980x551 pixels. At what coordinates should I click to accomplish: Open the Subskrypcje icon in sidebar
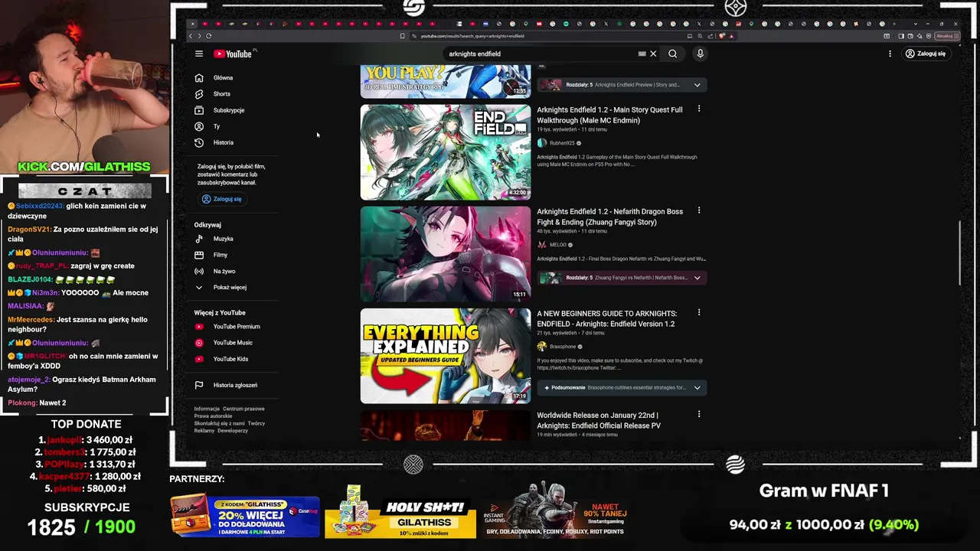click(x=199, y=110)
